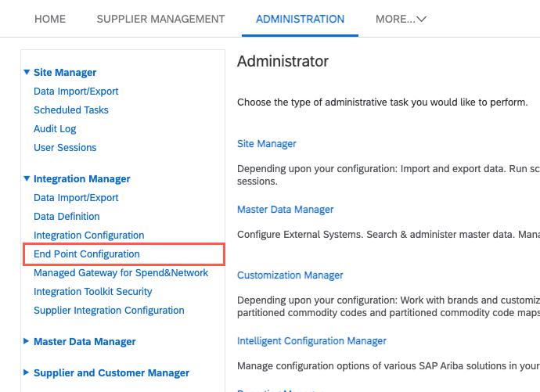Open Data Definition link
The height and width of the screenshot is (392, 540).
point(67,217)
